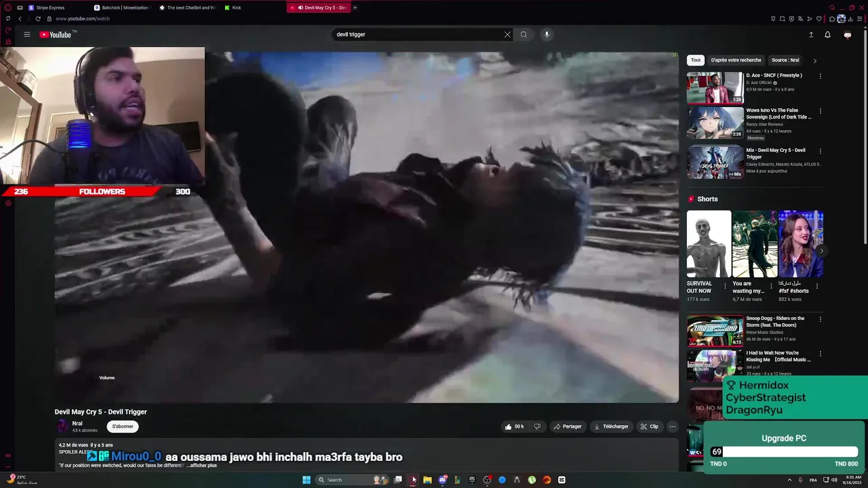Start voice search with the microphone
The image size is (868, 488).
pos(547,35)
